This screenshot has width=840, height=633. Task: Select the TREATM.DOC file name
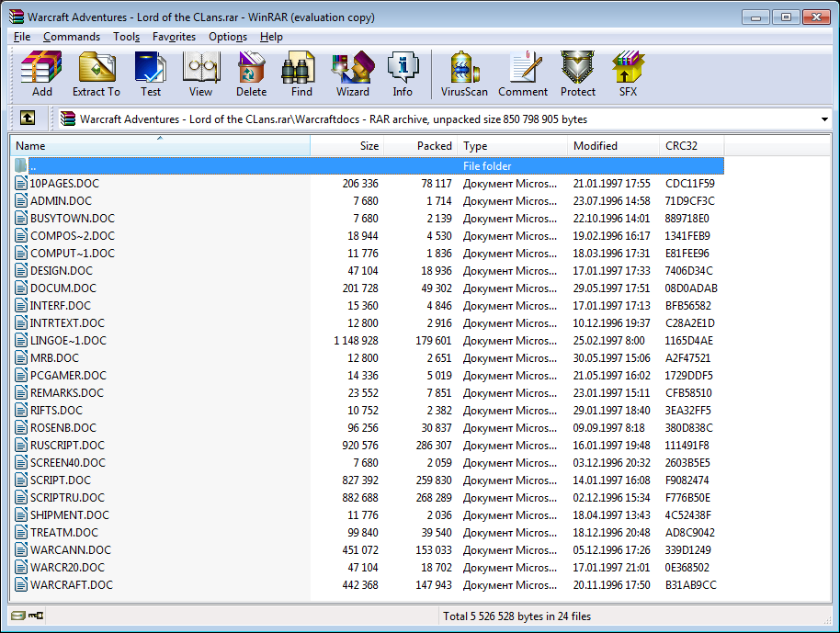[64, 532]
